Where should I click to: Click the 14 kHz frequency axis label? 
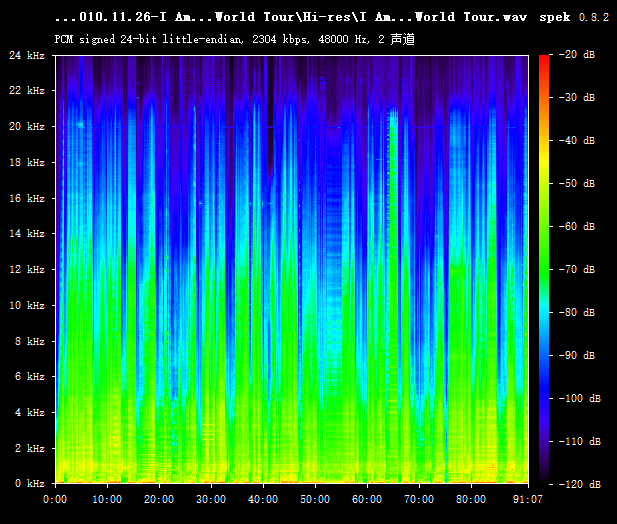(27, 234)
